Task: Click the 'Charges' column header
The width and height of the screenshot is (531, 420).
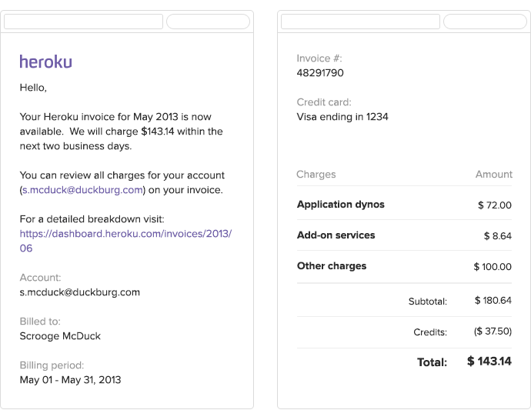Action: (316, 175)
